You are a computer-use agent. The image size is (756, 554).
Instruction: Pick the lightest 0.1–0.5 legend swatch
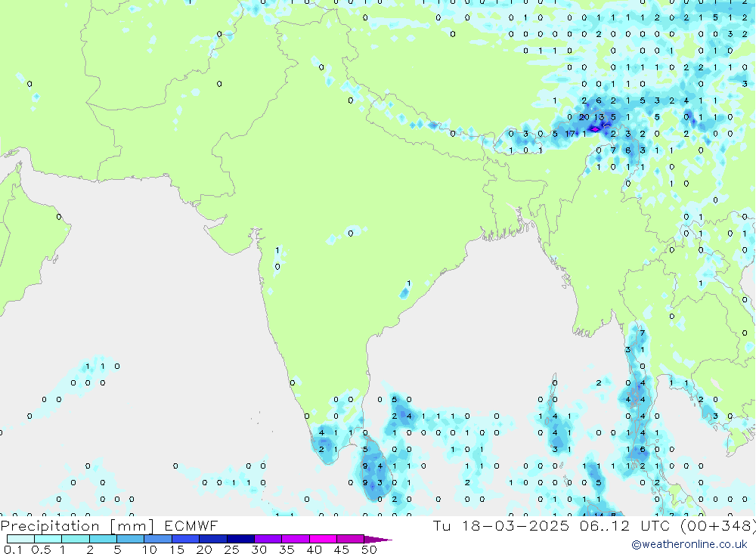pos(20,539)
